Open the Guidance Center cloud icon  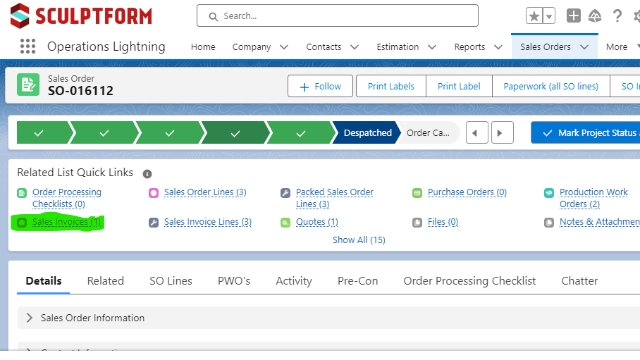(595, 16)
